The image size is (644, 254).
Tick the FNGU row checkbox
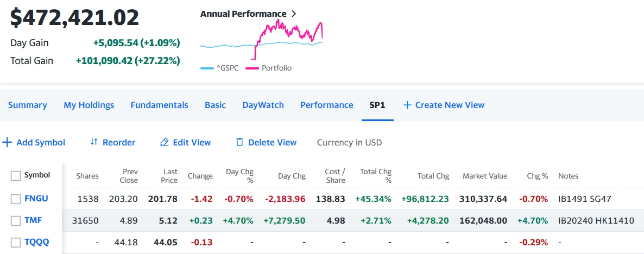coord(16,199)
